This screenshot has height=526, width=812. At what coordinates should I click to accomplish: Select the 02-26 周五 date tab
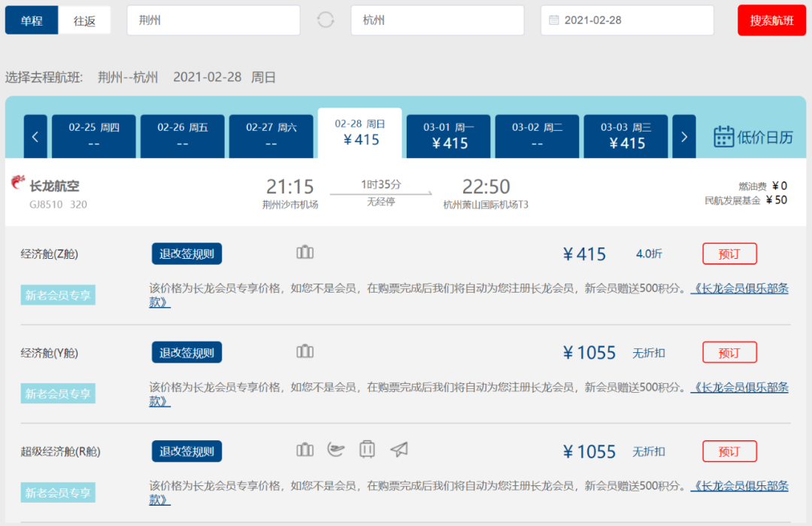click(x=182, y=136)
